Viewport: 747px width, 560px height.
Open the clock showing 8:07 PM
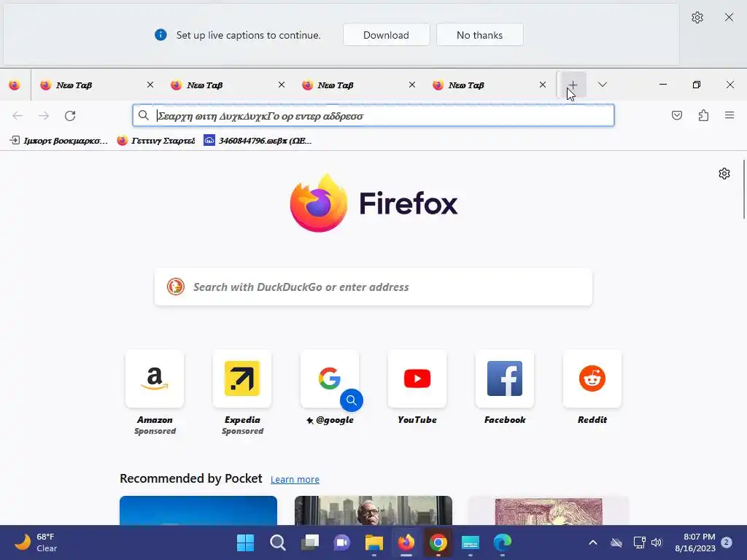pyautogui.click(x=695, y=542)
